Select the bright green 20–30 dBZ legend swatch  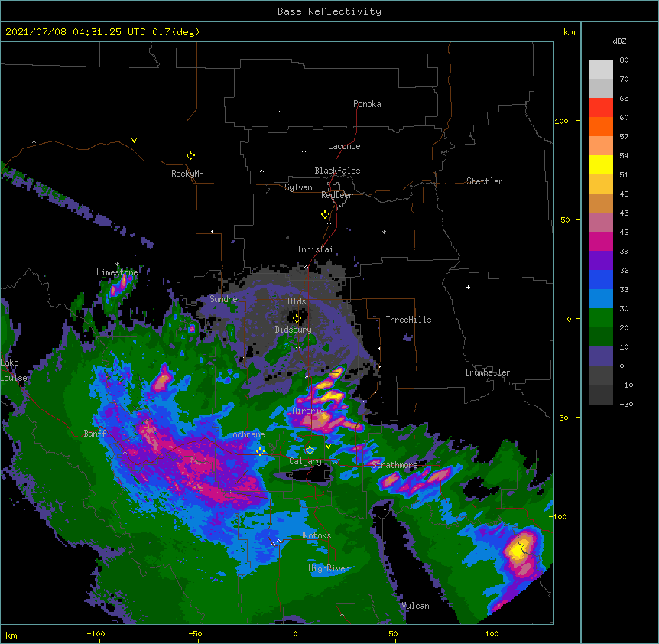coord(601,318)
